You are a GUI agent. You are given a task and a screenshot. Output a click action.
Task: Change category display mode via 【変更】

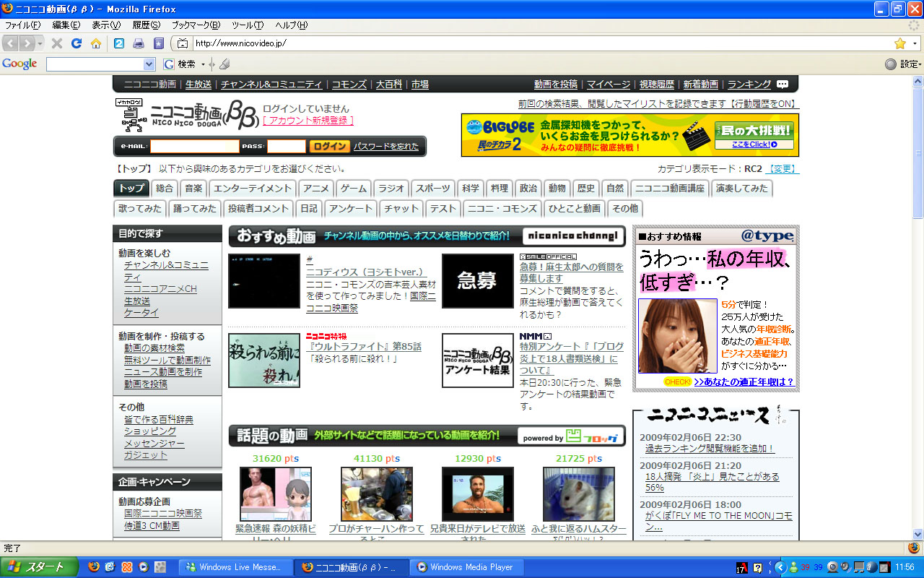[x=783, y=169]
